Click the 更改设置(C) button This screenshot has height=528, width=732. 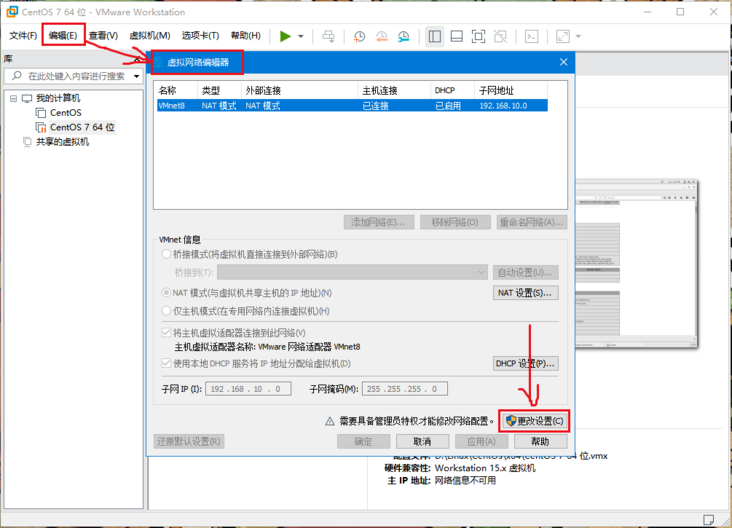(534, 421)
